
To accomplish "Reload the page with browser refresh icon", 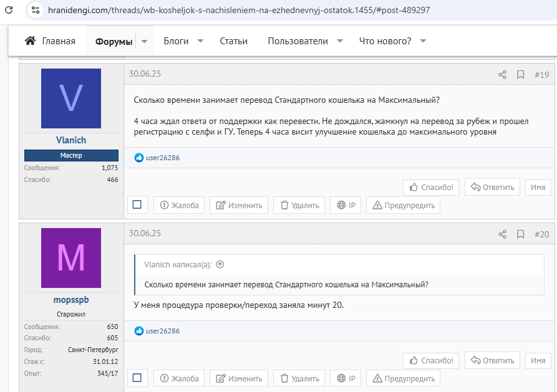I will coord(9,11).
